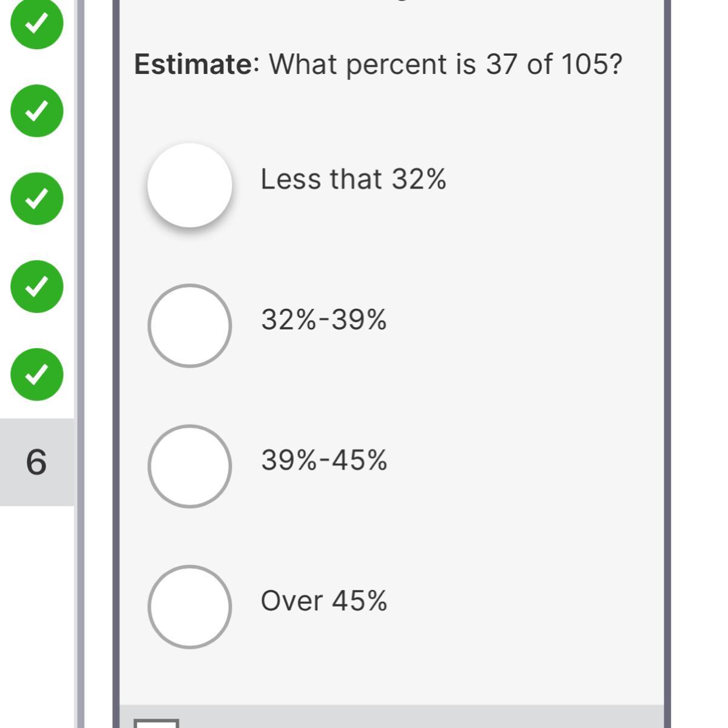
Task: Click empty sidebar area below question 6
Action: click(x=36, y=607)
